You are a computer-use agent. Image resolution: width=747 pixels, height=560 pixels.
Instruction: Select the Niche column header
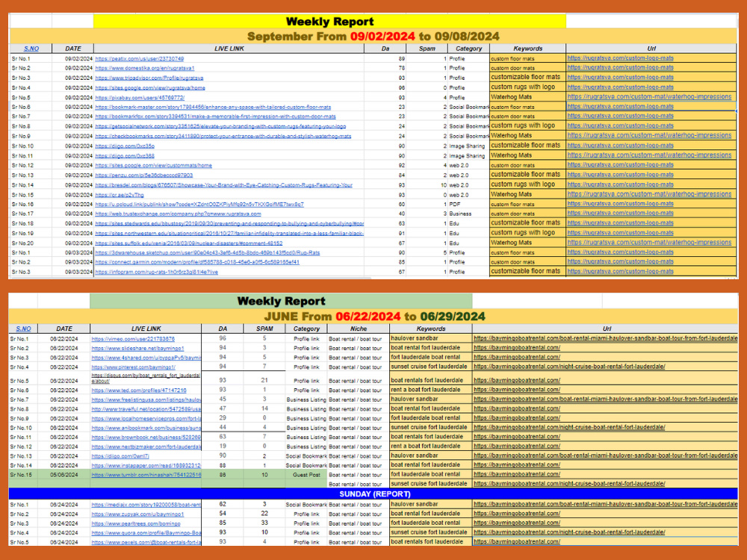click(x=359, y=329)
